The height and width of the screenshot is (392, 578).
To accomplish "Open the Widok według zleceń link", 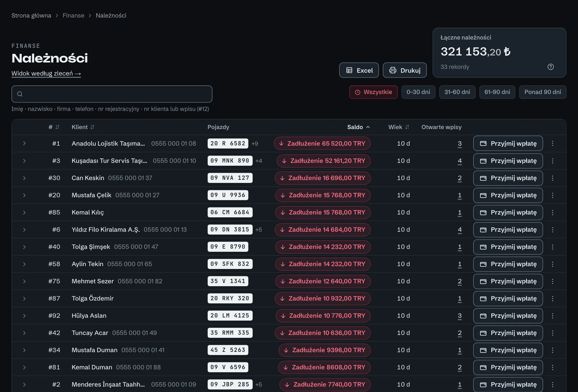I will pyautogui.click(x=46, y=74).
